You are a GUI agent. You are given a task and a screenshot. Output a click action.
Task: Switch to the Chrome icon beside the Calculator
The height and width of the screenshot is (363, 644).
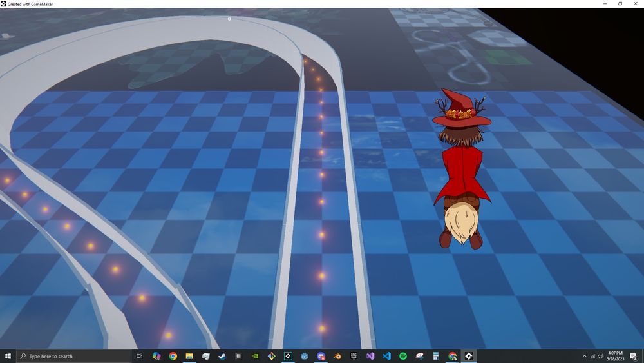[x=452, y=356]
